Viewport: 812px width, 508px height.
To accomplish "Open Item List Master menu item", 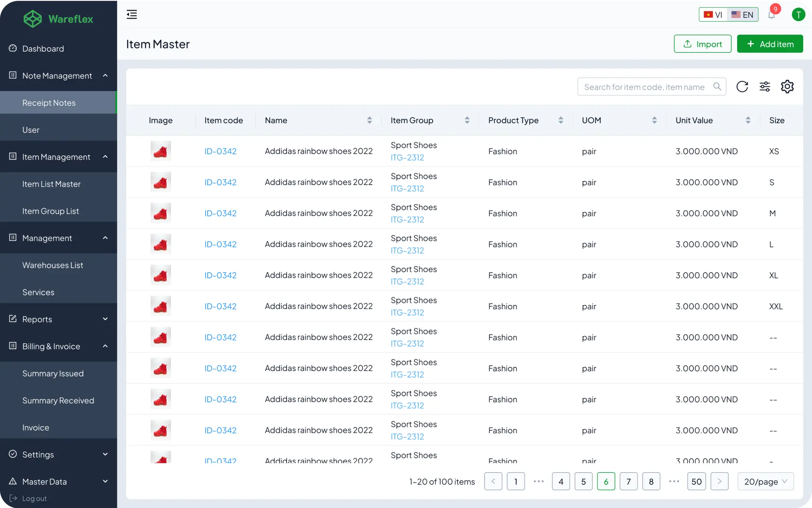I will (59, 184).
